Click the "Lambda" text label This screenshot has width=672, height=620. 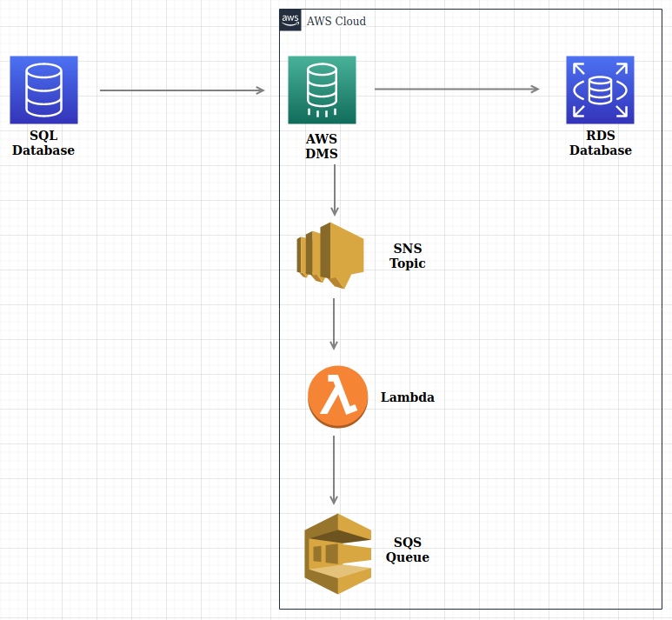point(408,397)
